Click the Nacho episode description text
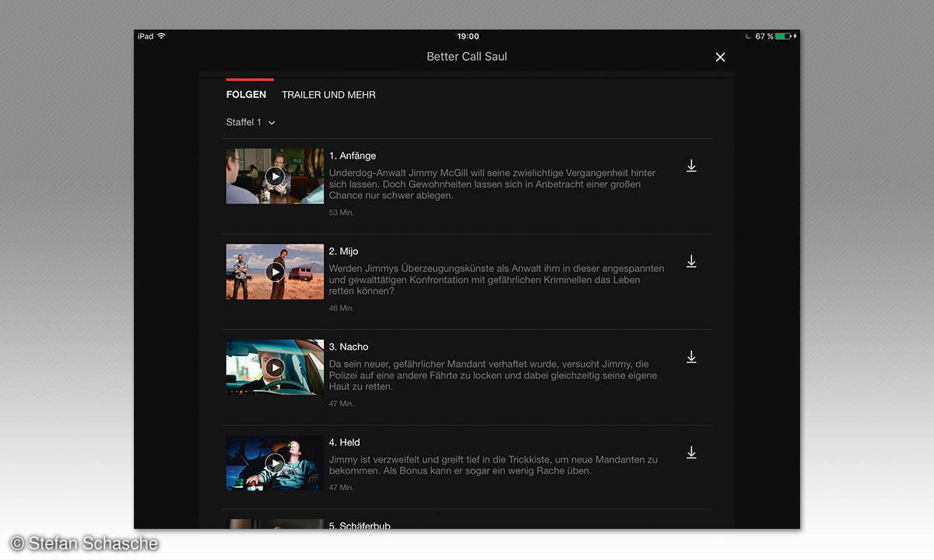The height and width of the screenshot is (560, 934). click(x=493, y=376)
